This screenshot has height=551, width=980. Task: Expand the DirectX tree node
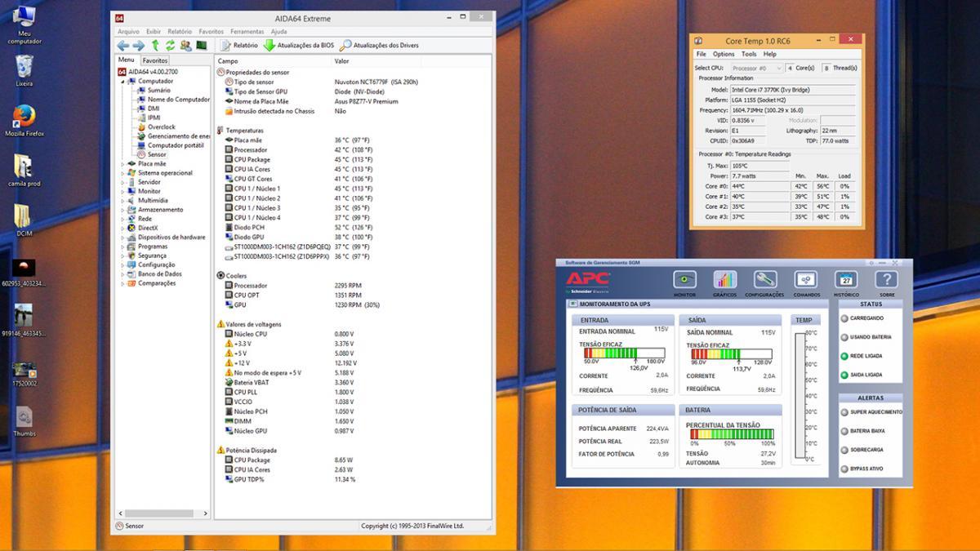123,228
